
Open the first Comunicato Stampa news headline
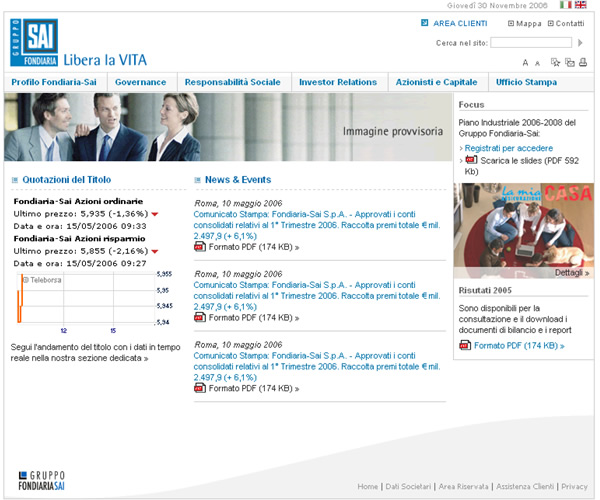317,225
